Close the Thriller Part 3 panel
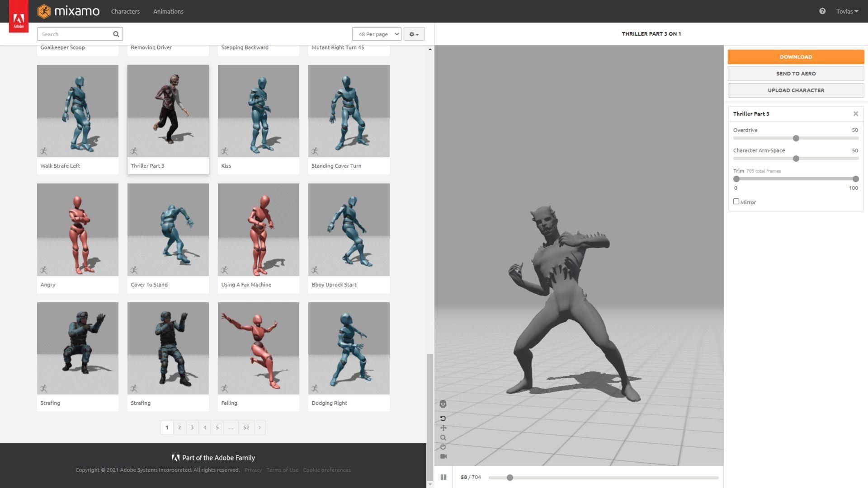868x488 pixels. coord(855,114)
